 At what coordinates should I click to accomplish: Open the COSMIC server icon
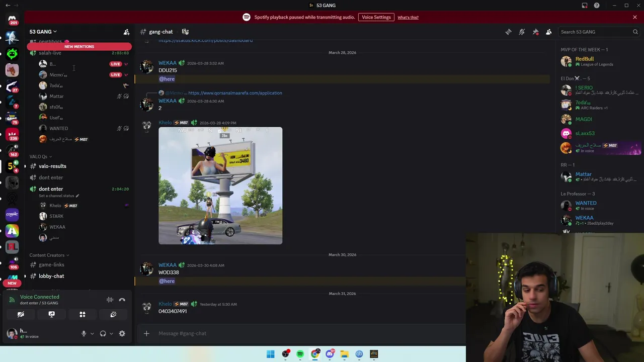tap(12, 214)
